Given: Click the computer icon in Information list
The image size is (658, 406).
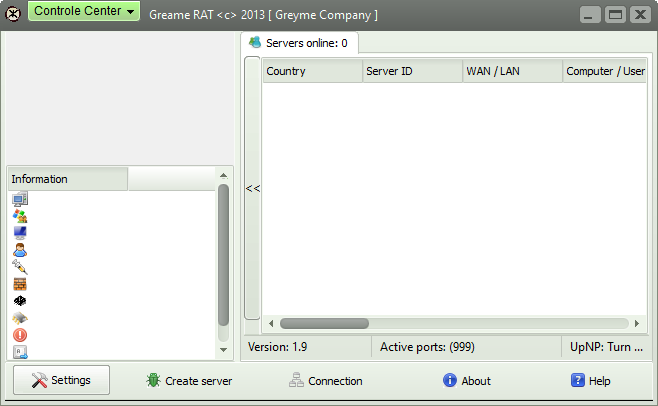Looking at the screenshot, I should point(20,199).
